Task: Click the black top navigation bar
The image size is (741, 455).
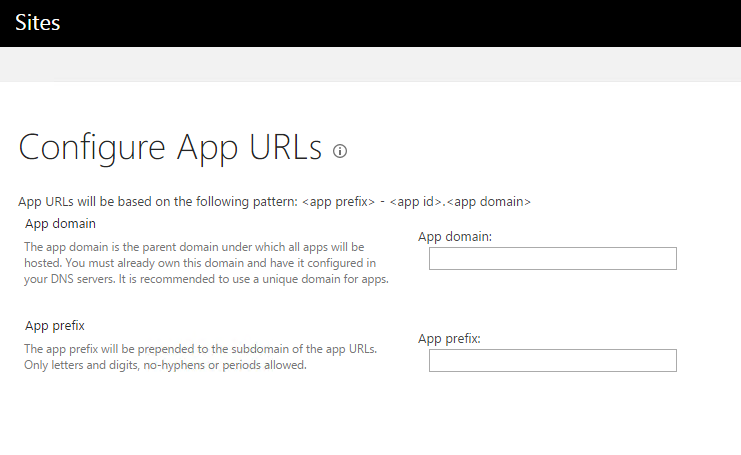Action: 370,23
